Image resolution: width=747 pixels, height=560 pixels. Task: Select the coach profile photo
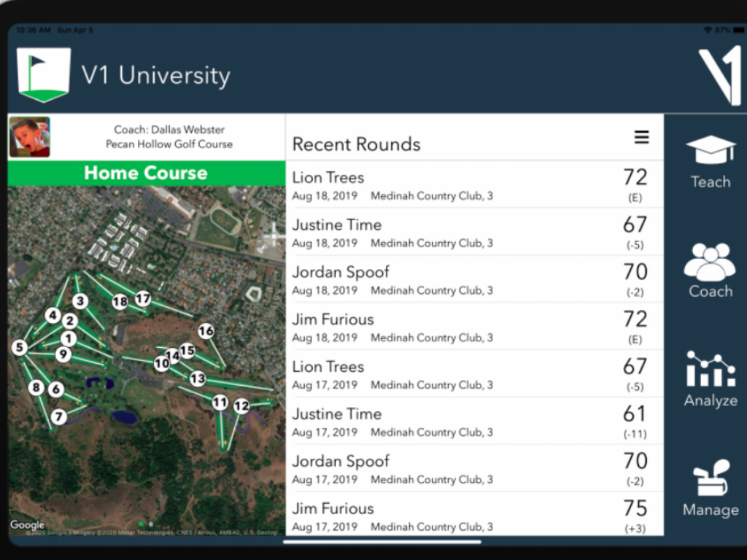pos(29,137)
